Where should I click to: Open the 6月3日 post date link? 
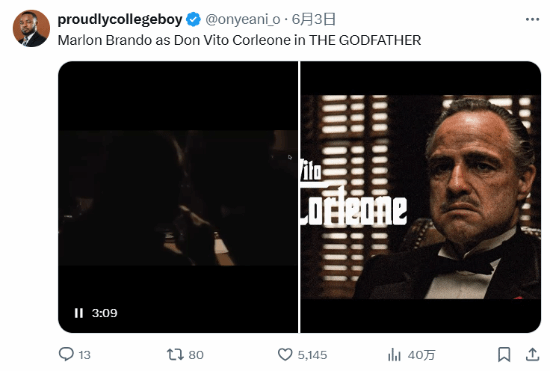coord(314,19)
